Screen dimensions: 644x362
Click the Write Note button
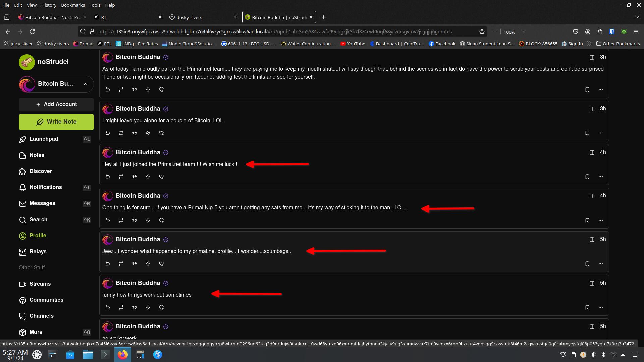56,122
